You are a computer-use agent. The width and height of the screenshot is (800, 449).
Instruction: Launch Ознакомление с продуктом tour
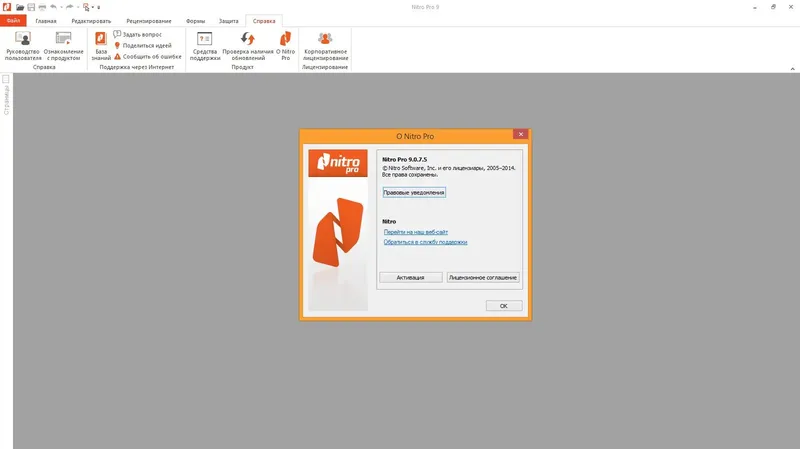click(63, 45)
